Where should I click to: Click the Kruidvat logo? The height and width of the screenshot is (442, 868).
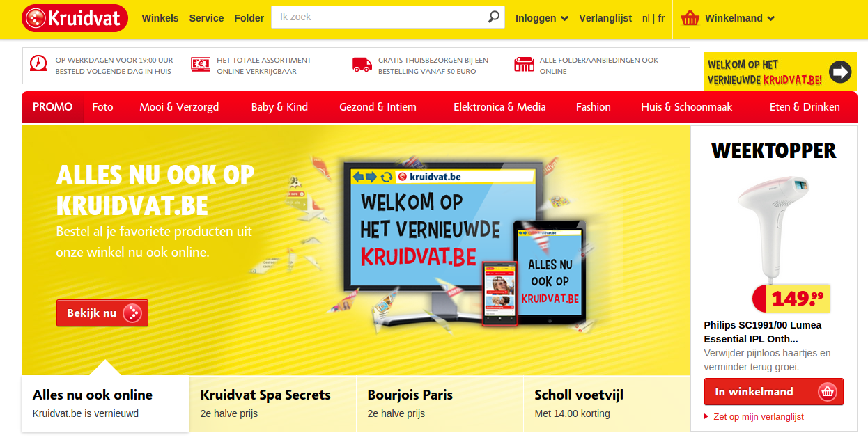pos(75,18)
